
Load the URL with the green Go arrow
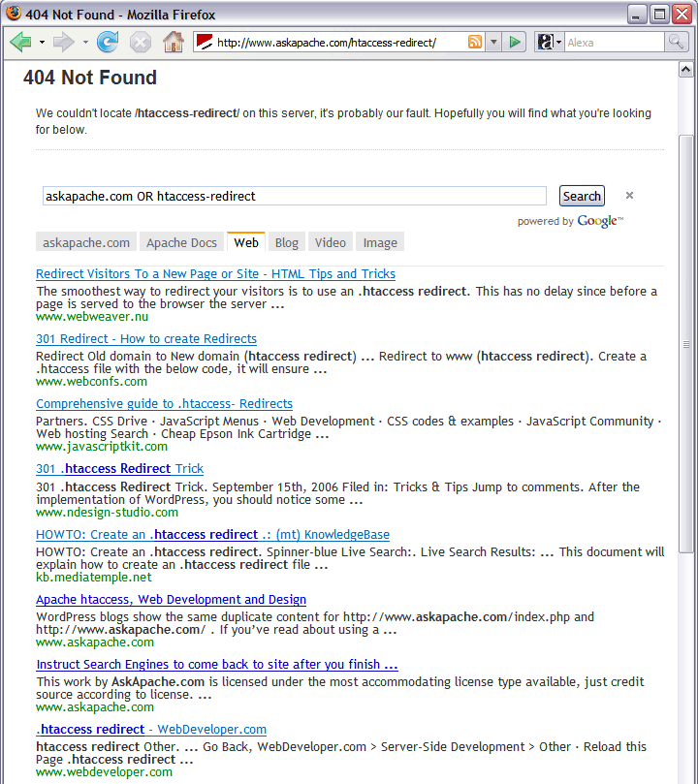pos(515,42)
